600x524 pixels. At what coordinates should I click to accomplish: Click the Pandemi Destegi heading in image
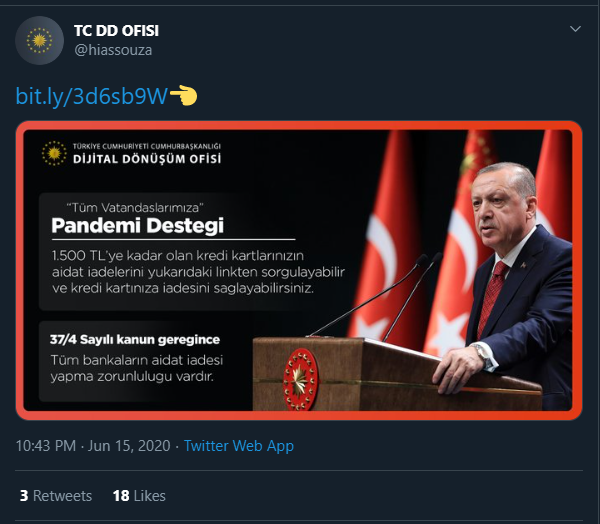137,225
